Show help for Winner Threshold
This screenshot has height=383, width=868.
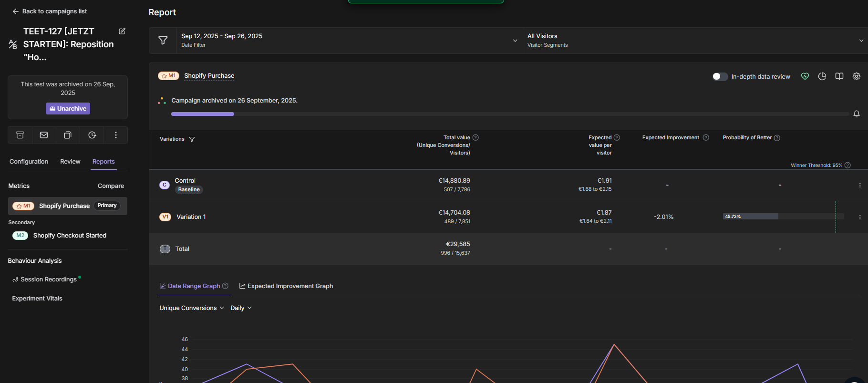(847, 166)
